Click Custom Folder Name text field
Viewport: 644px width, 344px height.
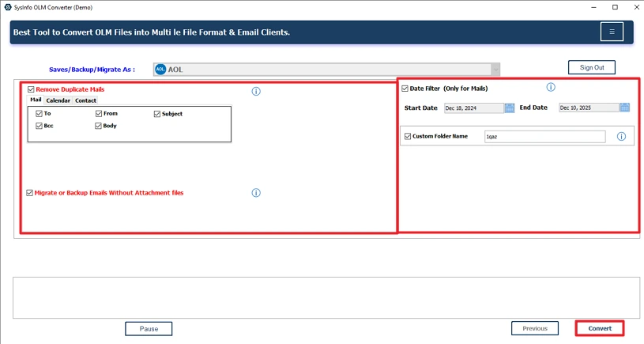544,137
